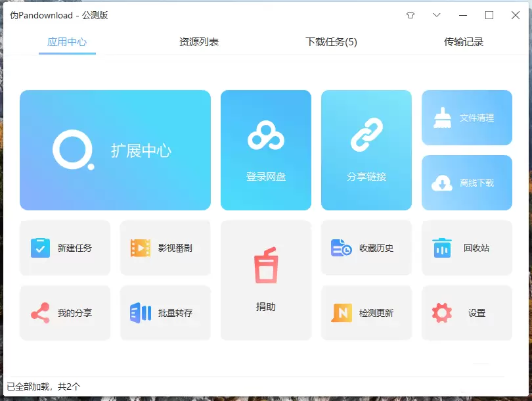Viewport: 532px width, 401px height.
Task: Click the 伪Pandownload - 公测版 window title
Action: point(58,15)
